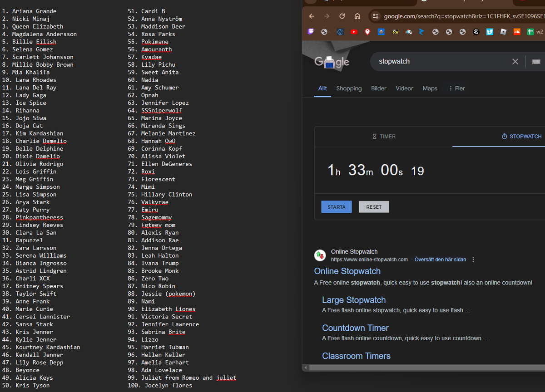Open the site information icon in address bar
Image resolution: width=545 pixels, height=392 pixels.
(x=375, y=16)
